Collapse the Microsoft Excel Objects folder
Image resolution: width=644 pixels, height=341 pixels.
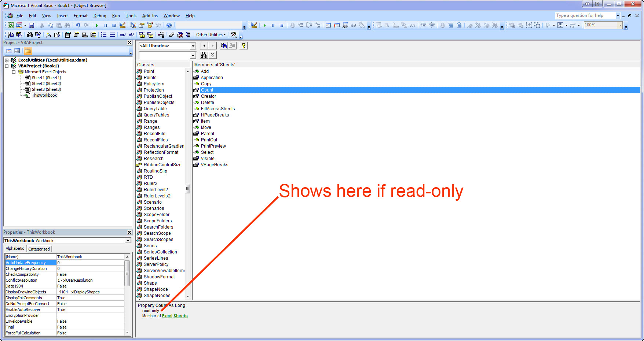point(14,72)
